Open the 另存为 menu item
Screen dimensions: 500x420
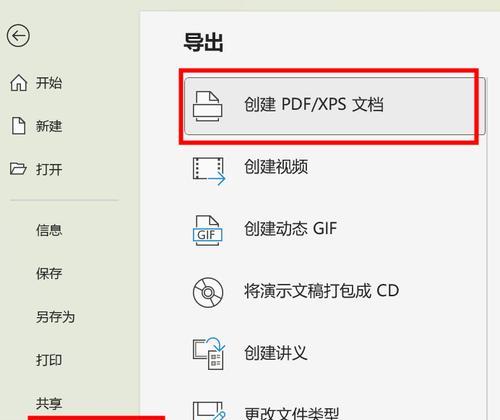pos(55,317)
